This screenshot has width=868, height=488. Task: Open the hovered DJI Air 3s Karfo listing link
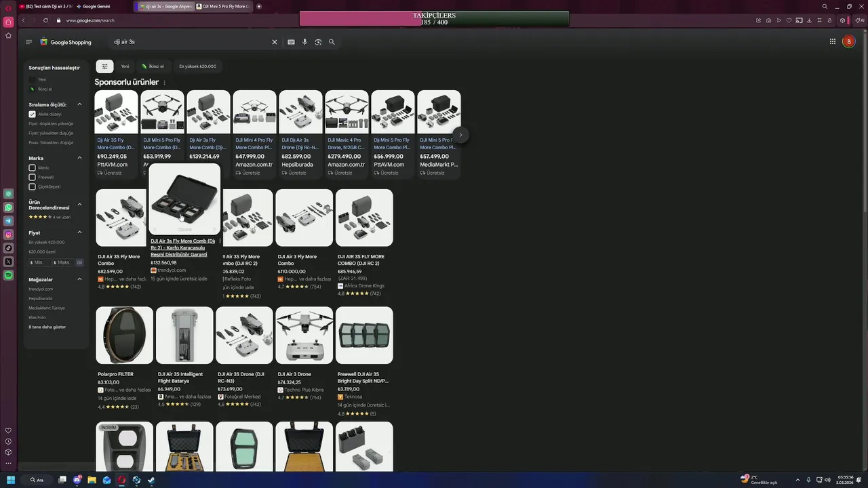182,247
